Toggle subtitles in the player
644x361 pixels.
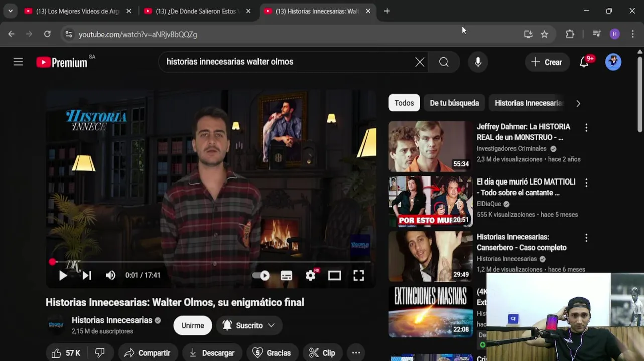pos(286,275)
